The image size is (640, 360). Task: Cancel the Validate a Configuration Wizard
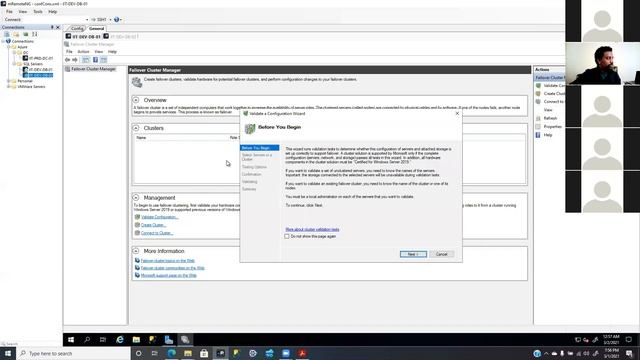tap(441, 254)
